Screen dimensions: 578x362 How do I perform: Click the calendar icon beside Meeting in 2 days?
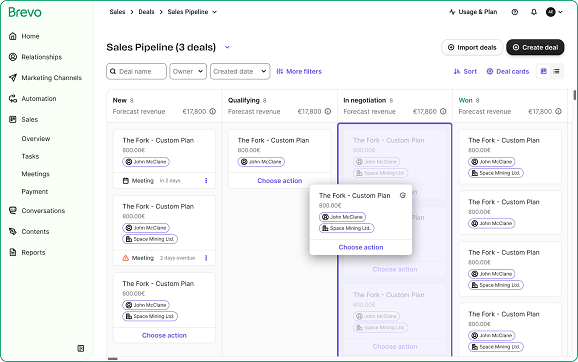[x=126, y=181]
